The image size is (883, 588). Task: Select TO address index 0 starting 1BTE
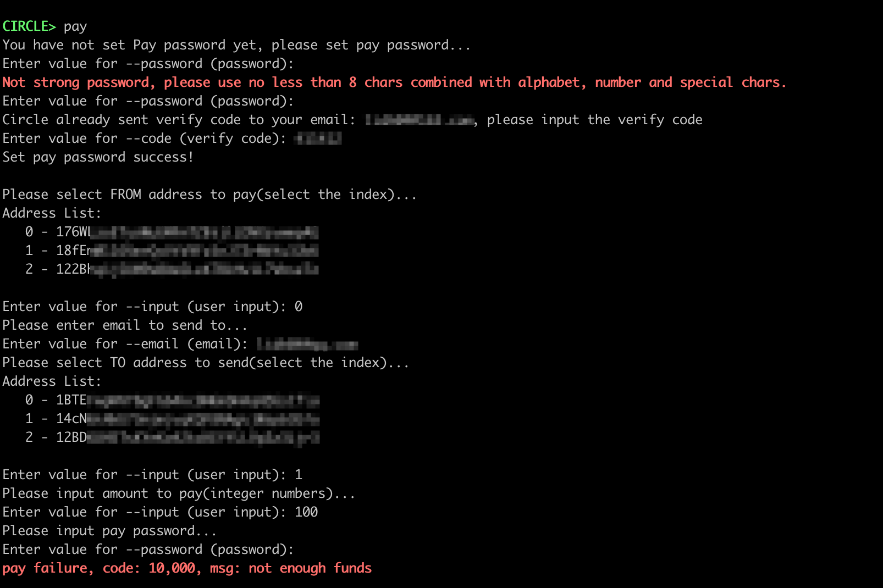(x=172, y=400)
